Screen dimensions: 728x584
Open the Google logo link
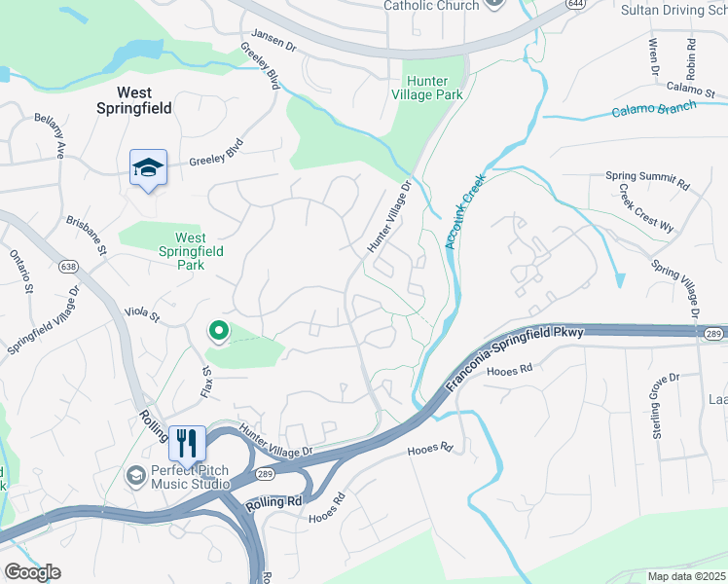[32, 572]
